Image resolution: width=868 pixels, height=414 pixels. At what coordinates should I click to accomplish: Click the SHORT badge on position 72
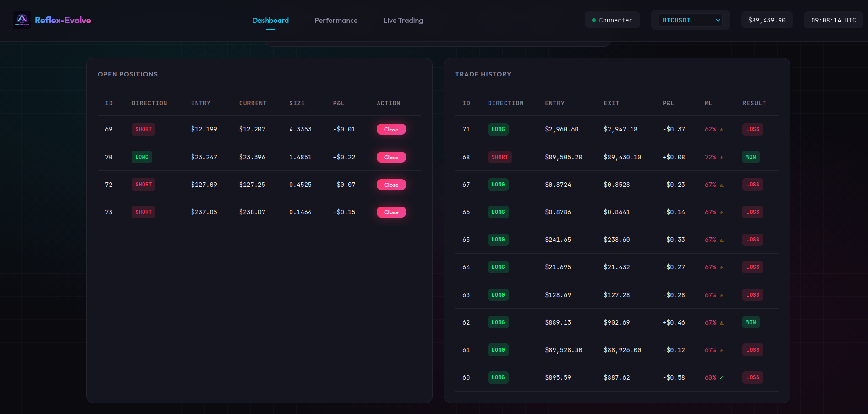(x=143, y=185)
